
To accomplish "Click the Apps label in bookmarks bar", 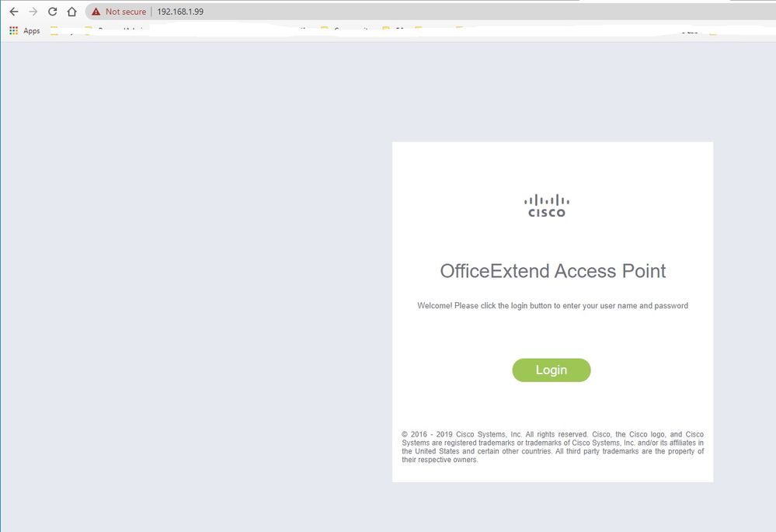I will tap(32, 31).
